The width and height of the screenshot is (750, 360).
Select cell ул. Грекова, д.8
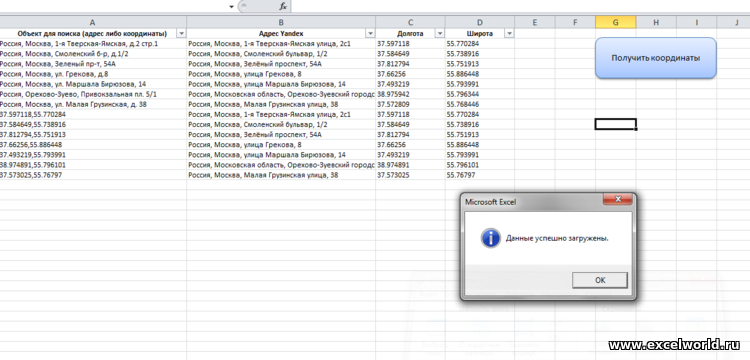click(93, 74)
